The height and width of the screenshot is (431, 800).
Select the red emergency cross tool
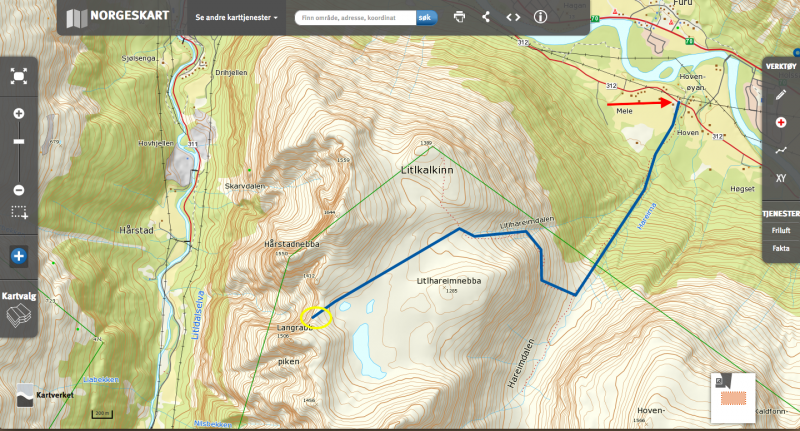tap(781, 122)
